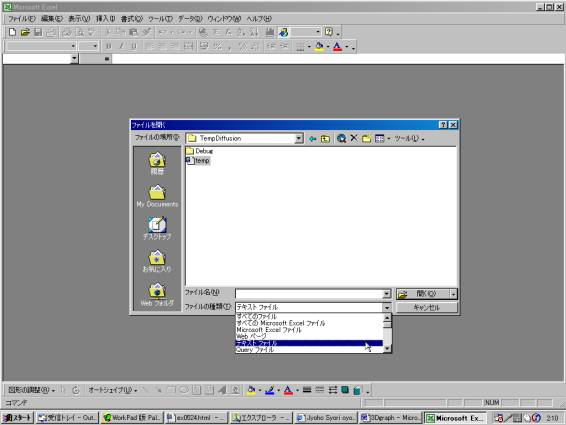
Task: Switch to the 3Dgraph taskbar button
Action: point(390,418)
